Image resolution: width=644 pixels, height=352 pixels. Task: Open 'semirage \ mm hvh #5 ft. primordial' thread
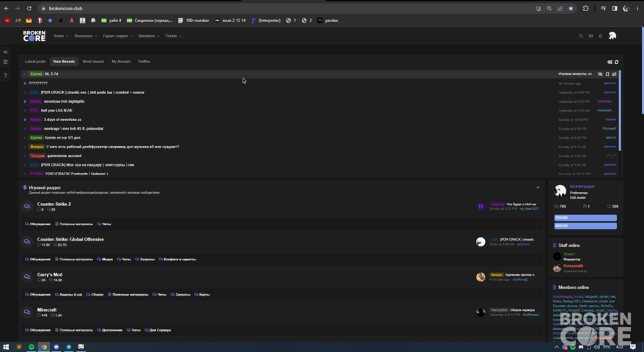(x=73, y=129)
